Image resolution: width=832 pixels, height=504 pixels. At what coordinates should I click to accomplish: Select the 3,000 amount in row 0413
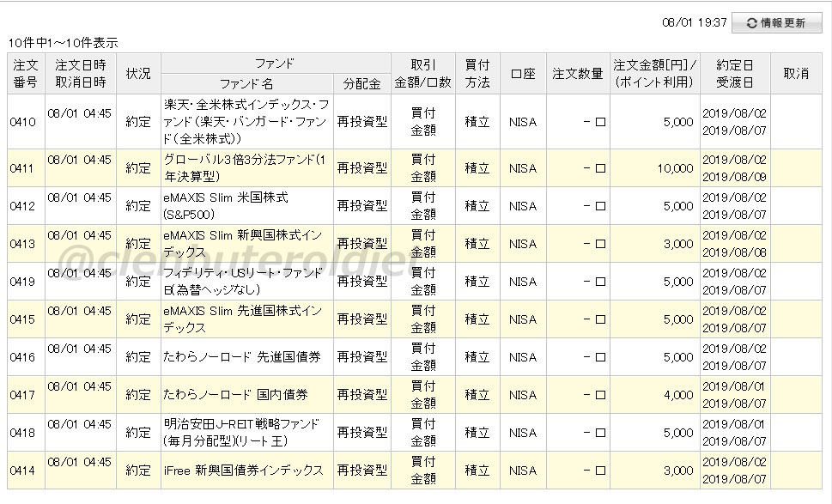click(678, 244)
